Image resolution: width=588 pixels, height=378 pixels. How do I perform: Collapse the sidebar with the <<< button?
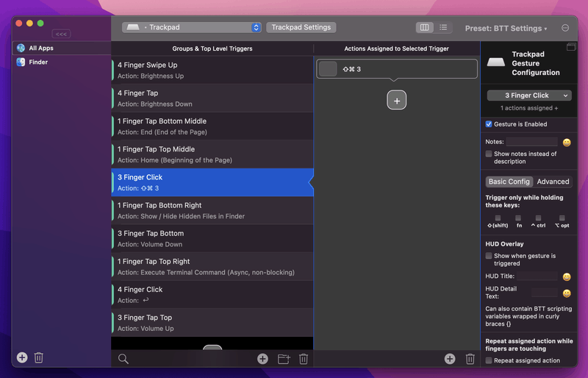(x=61, y=34)
